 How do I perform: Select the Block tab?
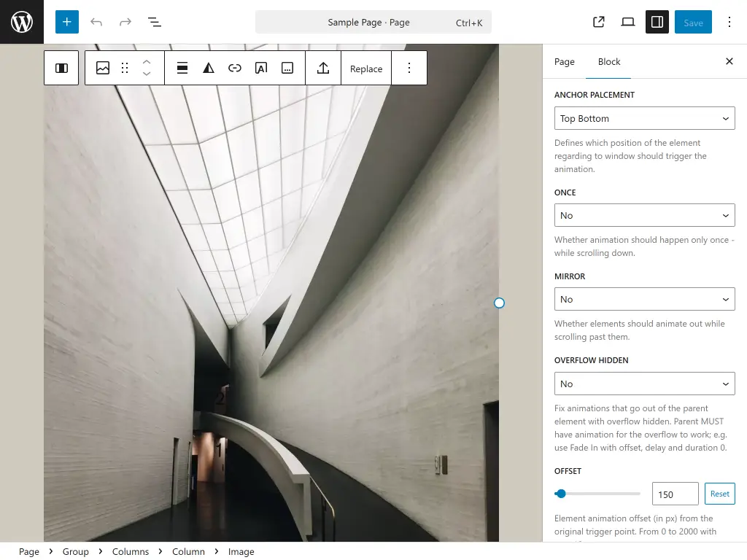click(x=608, y=62)
